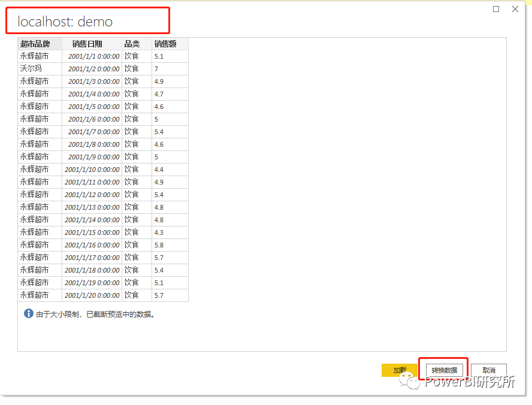Click 永辉超市 in the 2001/1/1 row
The width and height of the screenshot is (532, 405).
pyautogui.click(x=40, y=56)
